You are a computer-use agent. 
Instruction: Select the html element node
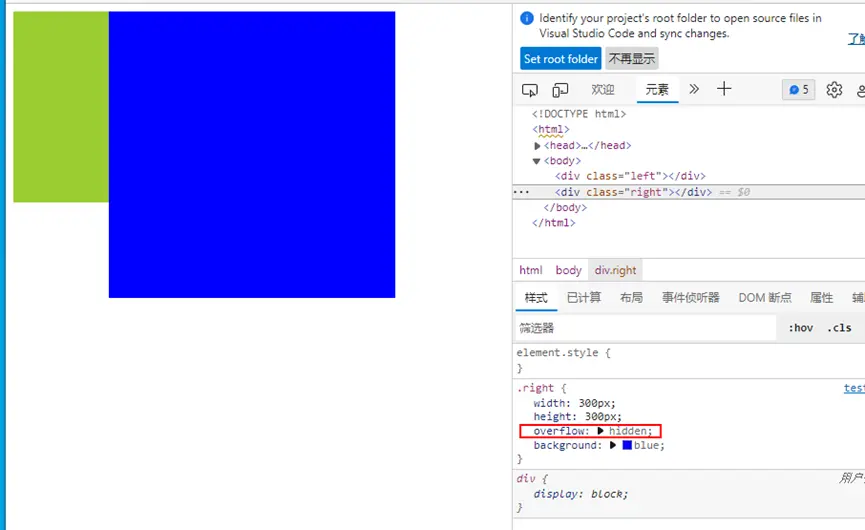[551, 130]
